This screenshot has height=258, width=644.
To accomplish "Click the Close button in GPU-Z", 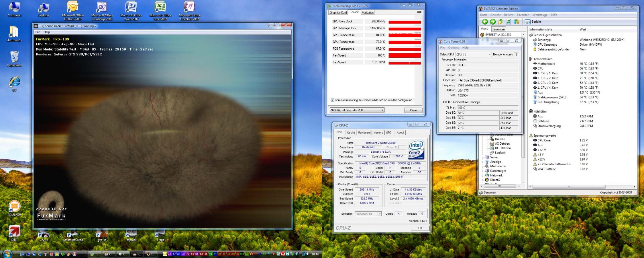I will point(413,110).
